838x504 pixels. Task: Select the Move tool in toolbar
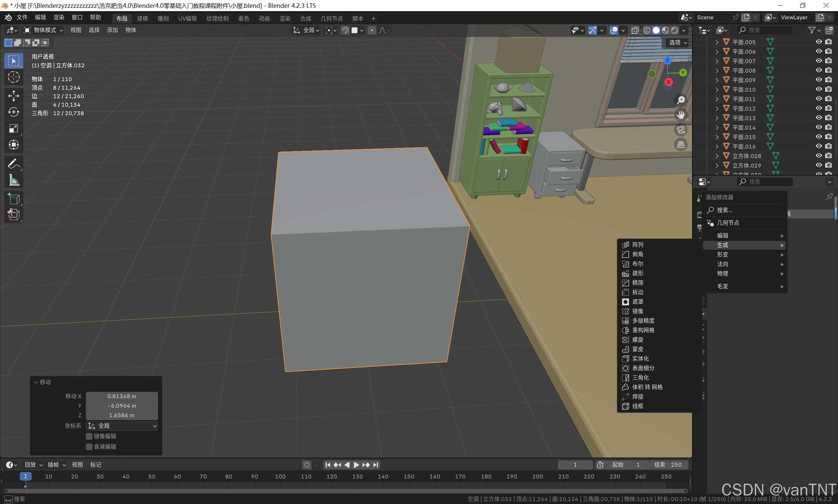click(14, 96)
